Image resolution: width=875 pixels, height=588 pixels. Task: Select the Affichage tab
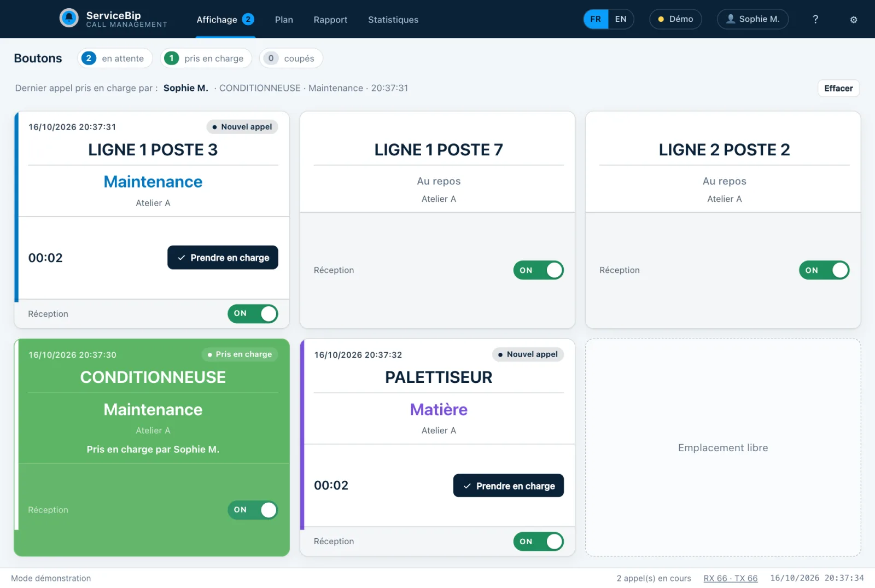click(x=225, y=20)
